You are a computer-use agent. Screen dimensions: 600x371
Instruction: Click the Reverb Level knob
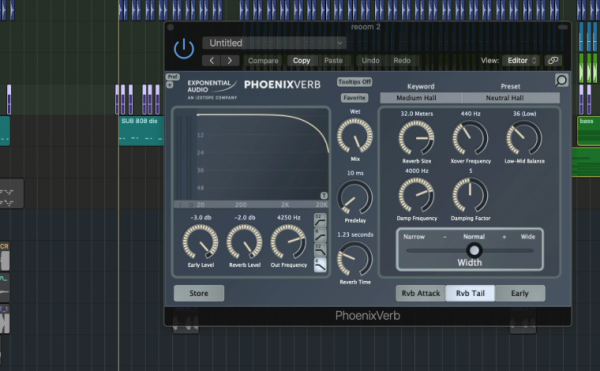click(245, 242)
